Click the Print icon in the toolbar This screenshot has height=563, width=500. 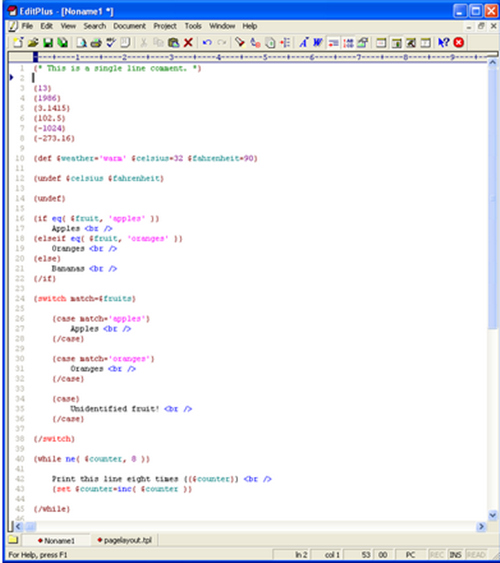pyautogui.click(x=96, y=42)
